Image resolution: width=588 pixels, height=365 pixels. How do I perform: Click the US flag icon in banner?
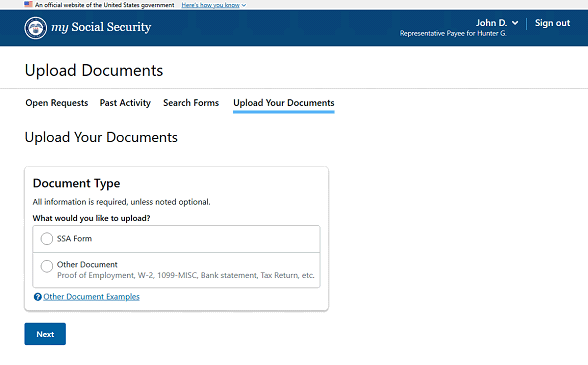(28, 5)
